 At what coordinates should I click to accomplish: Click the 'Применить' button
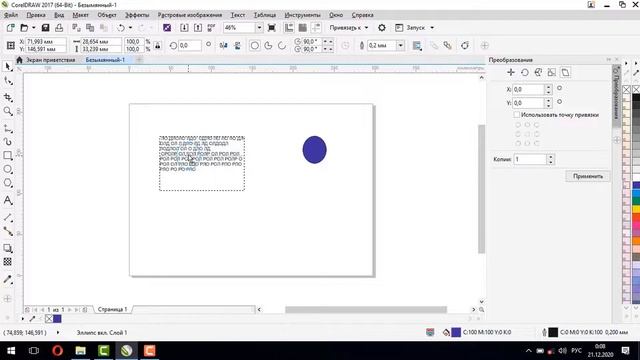pos(588,176)
